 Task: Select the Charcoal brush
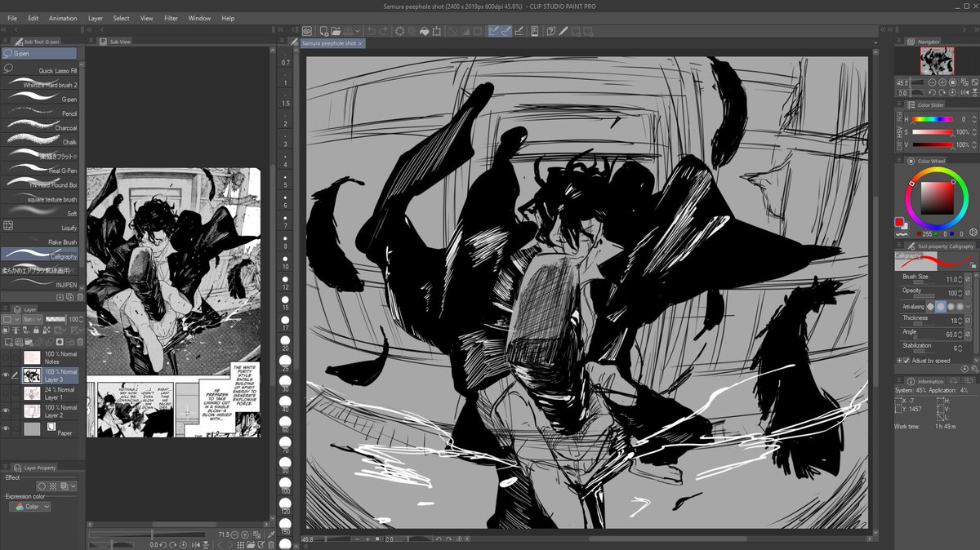click(39, 127)
